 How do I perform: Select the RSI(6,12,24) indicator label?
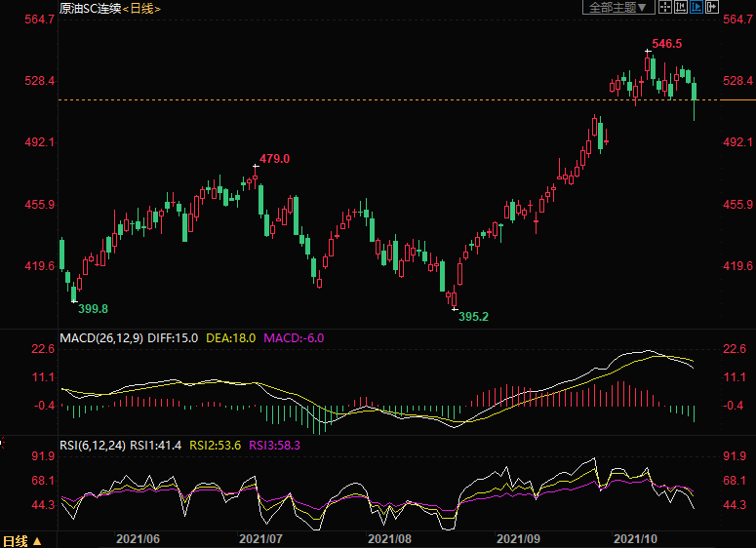click(95, 446)
